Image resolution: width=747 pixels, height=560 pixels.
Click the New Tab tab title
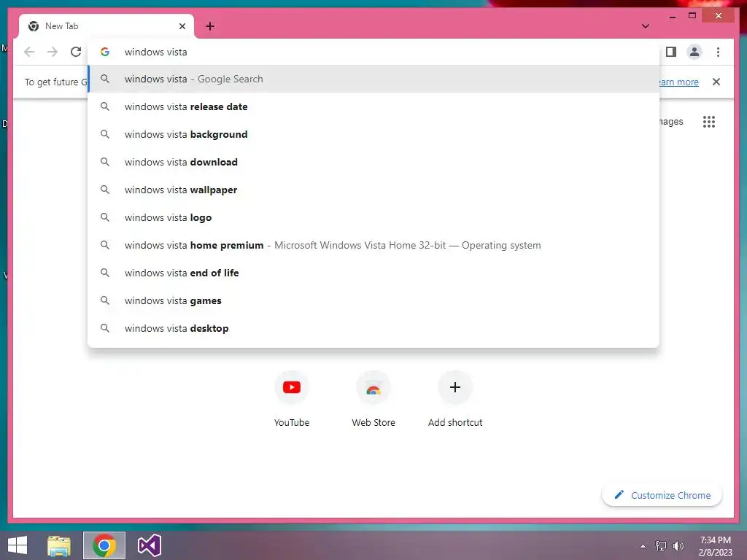tap(61, 26)
